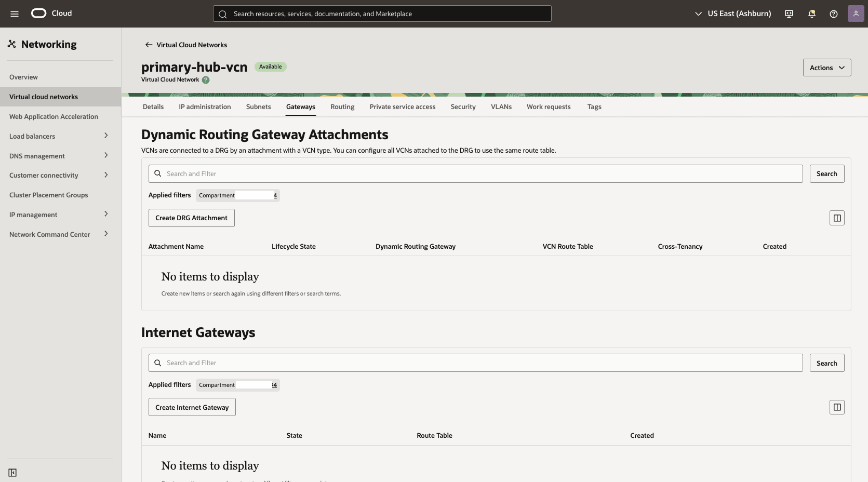Toggle column visibility for DRG Attachments table
868x482 pixels.
[x=837, y=218]
